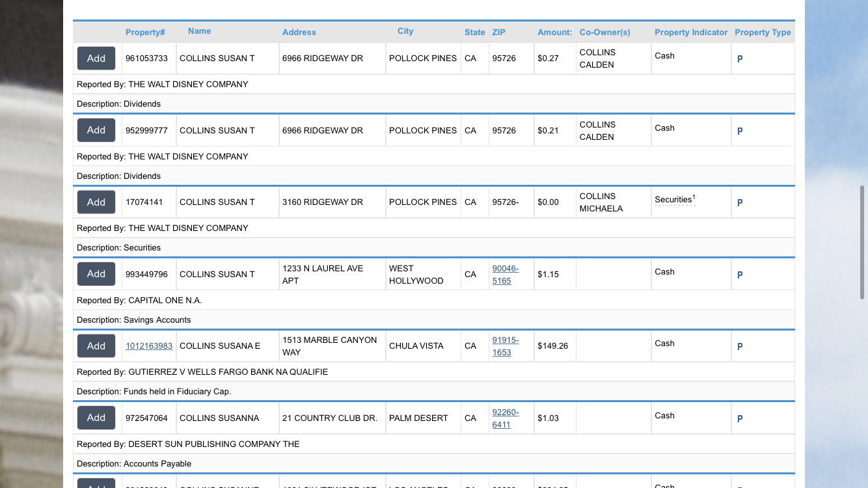
Task: Click property type P icon for 1012163983
Action: coord(740,346)
